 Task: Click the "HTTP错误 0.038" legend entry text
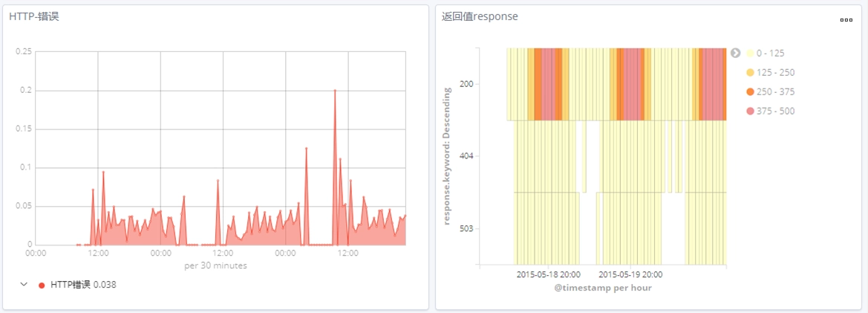coord(83,285)
